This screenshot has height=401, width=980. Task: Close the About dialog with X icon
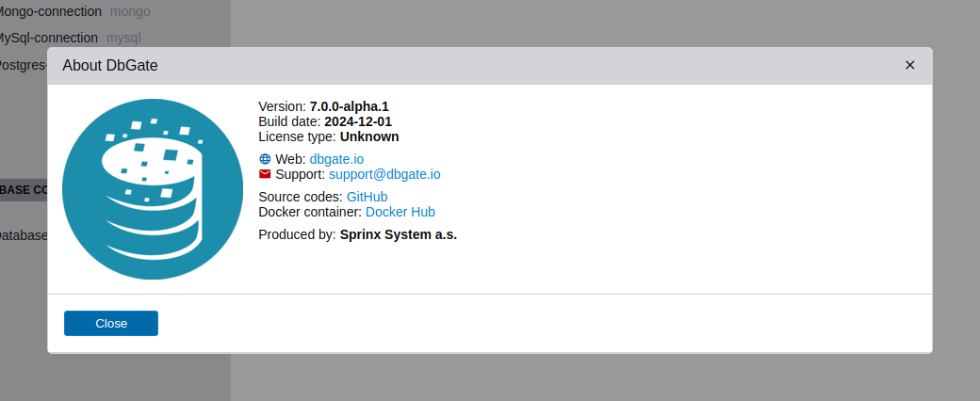tap(909, 65)
